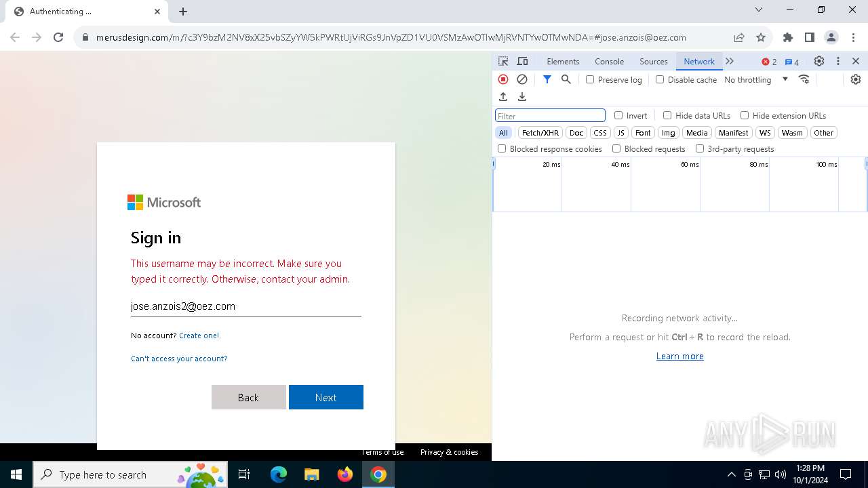Bookmark this page with star icon

761,37
